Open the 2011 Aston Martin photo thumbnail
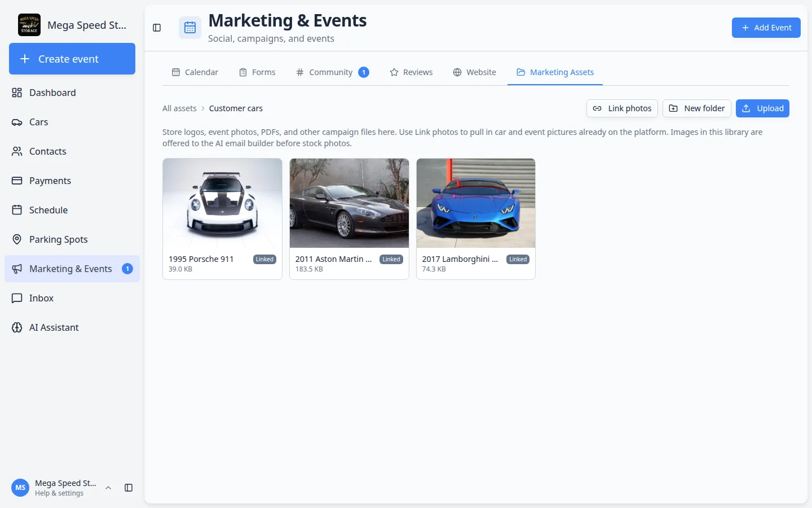This screenshot has width=812, height=508. [x=349, y=203]
